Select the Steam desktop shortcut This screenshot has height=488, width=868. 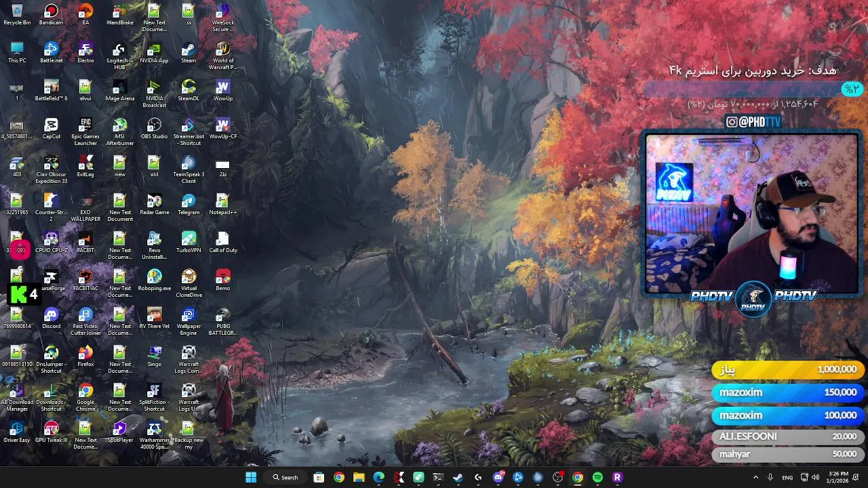click(189, 53)
